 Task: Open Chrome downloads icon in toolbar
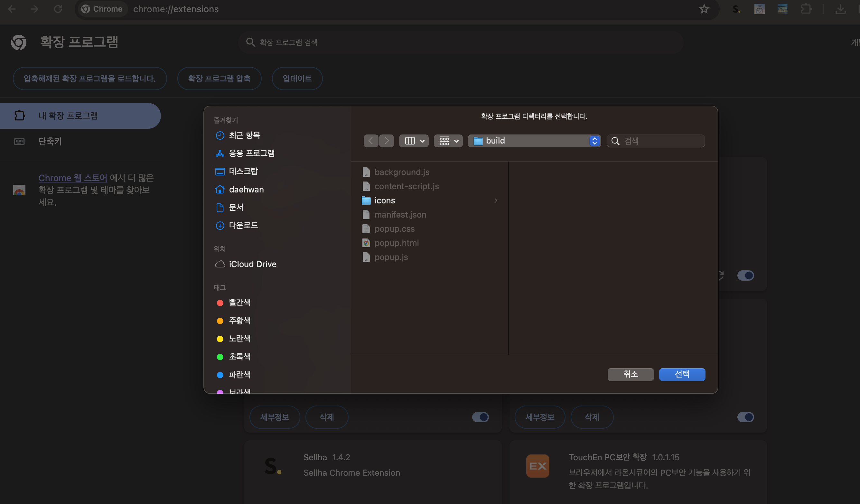(x=840, y=9)
